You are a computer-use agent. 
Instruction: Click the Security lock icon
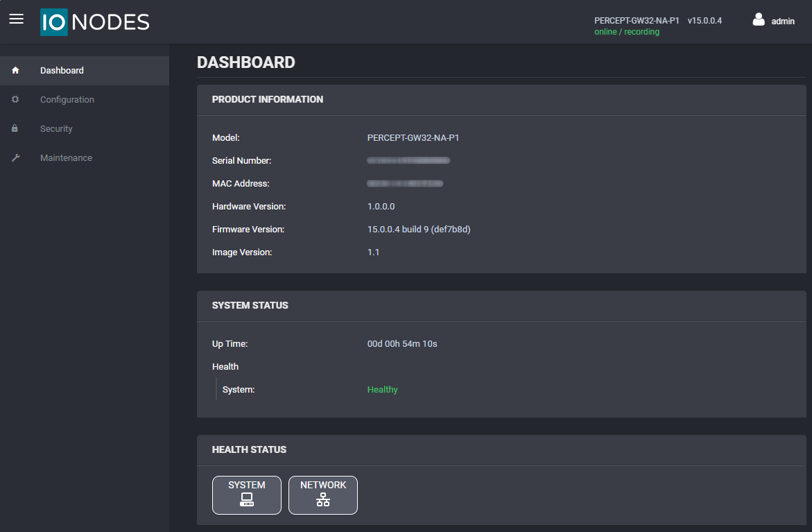15,128
